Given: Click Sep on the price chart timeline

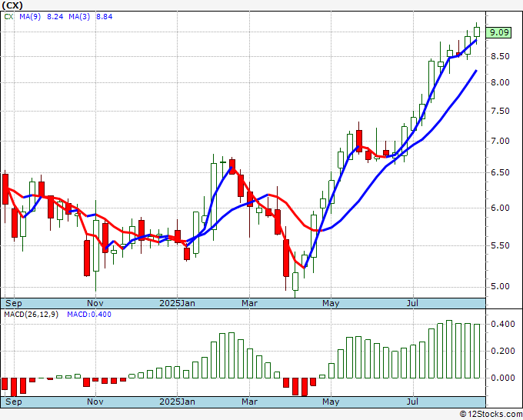Looking at the screenshot, I should [14, 303].
